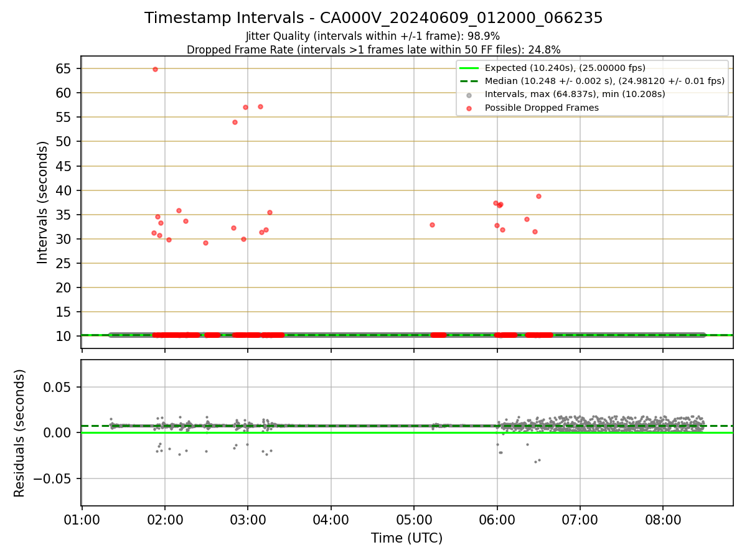Click the "07:00" x-axis tick label

[x=580, y=518]
